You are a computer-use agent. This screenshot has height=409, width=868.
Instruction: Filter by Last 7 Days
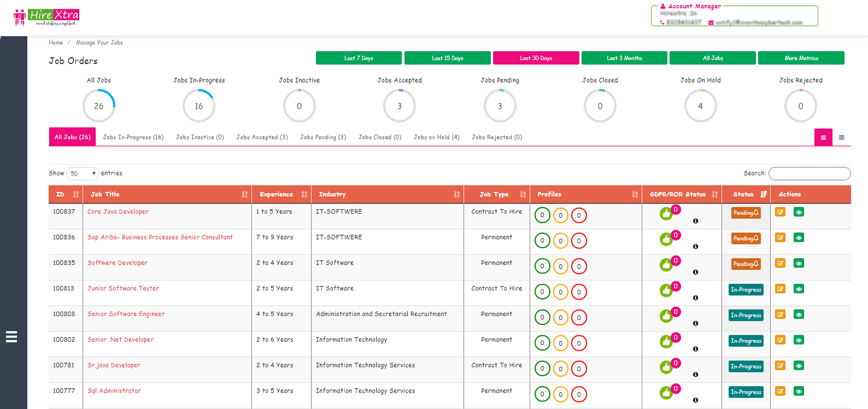tap(359, 58)
